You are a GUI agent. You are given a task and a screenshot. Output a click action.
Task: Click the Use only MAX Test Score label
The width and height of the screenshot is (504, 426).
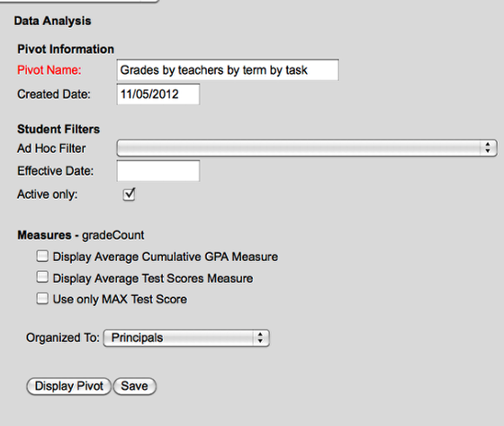click(x=120, y=299)
